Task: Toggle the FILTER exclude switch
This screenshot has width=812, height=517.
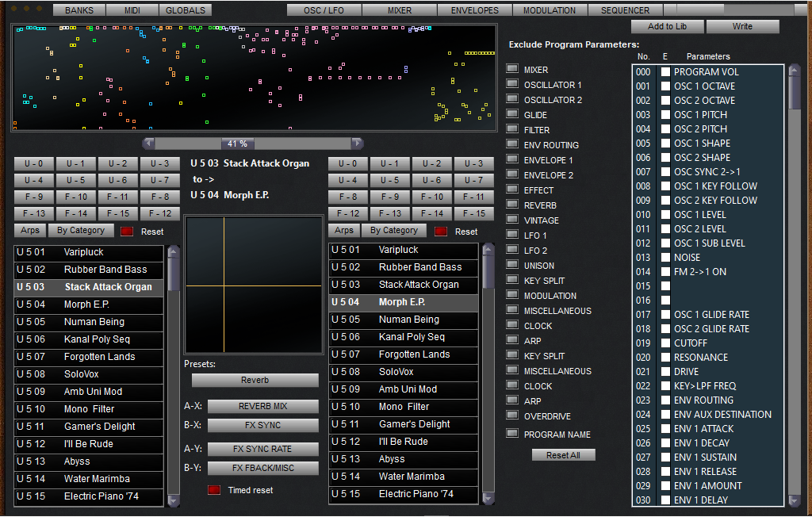Action: pyautogui.click(x=512, y=129)
